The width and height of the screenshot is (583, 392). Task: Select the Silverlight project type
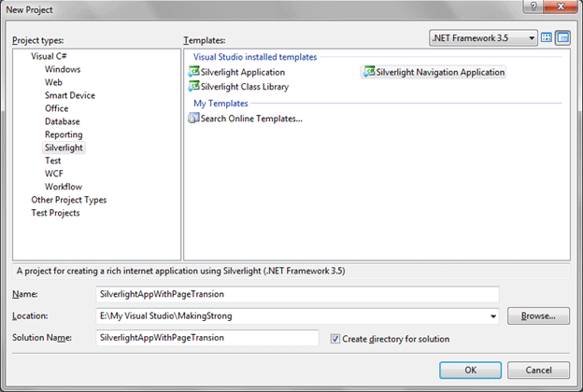pyautogui.click(x=64, y=147)
